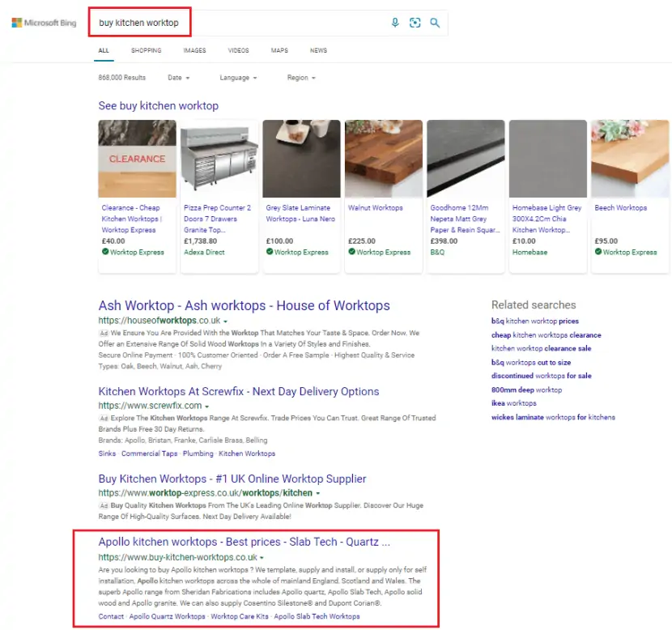
Task: Open 'Clearance - Cheap Kitchen Worktops' product link
Action: click(131, 219)
